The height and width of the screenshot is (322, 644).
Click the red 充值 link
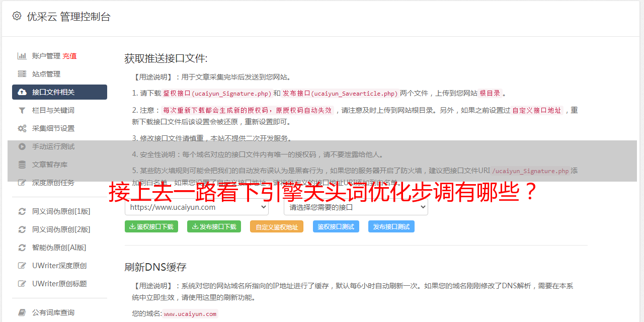pos(69,56)
